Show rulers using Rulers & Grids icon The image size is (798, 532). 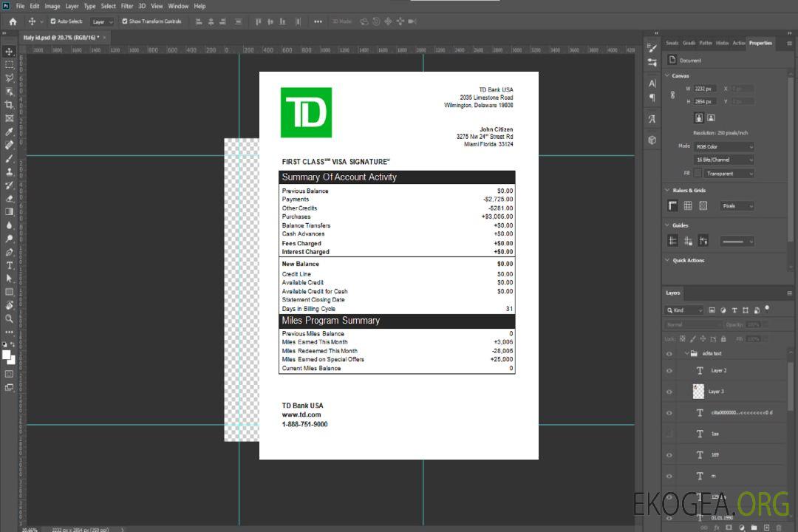click(x=673, y=205)
